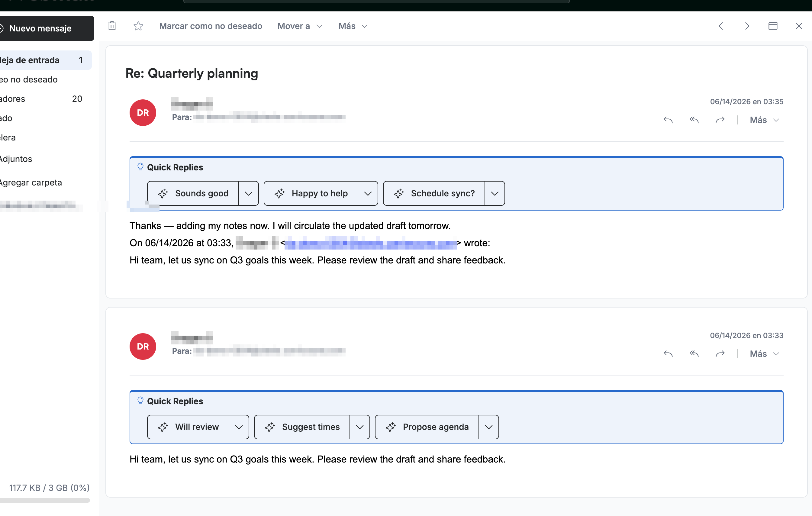Open Más menu on the 03:35 message
The width and height of the screenshot is (812, 516).
coord(764,120)
